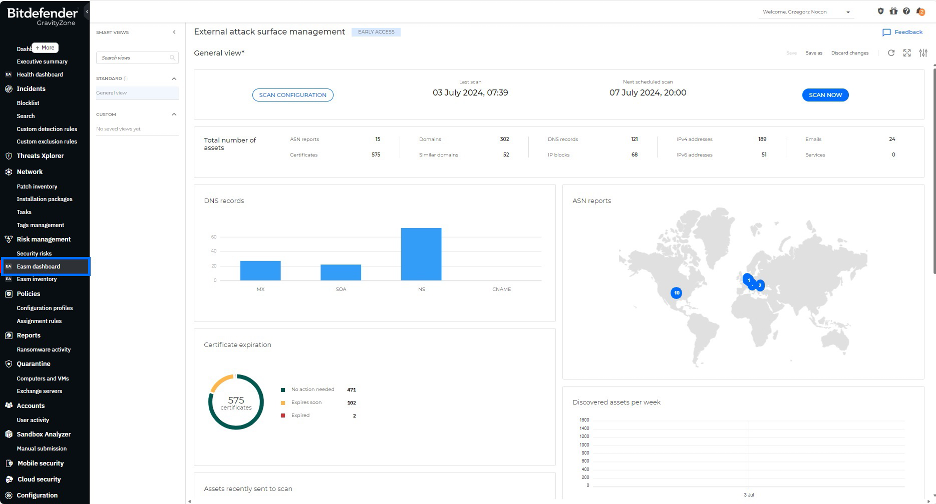The height and width of the screenshot is (504, 936).
Task: Open Easm inventory in the sidebar
Action: point(37,279)
